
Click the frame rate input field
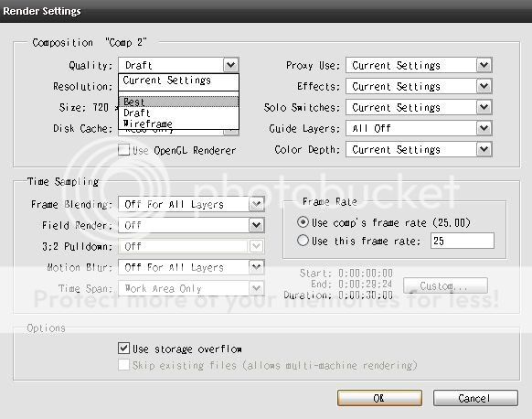[463, 241]
